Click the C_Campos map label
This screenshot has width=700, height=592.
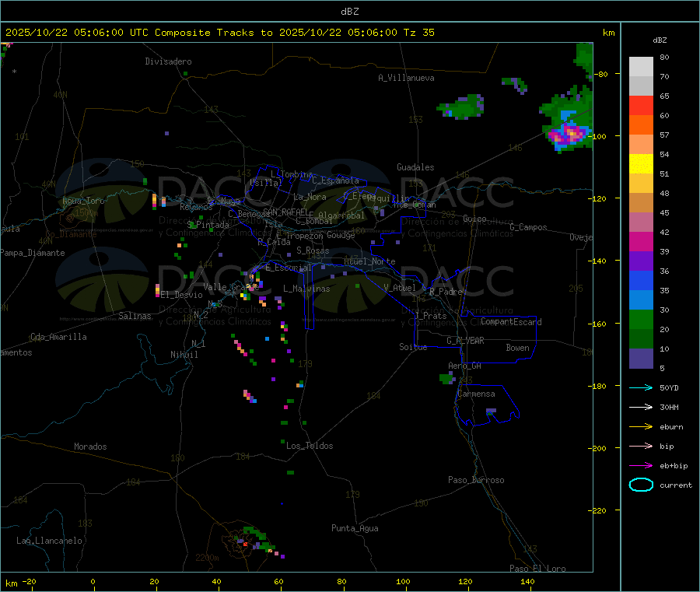pyautogui.click(x=528, y=227)
